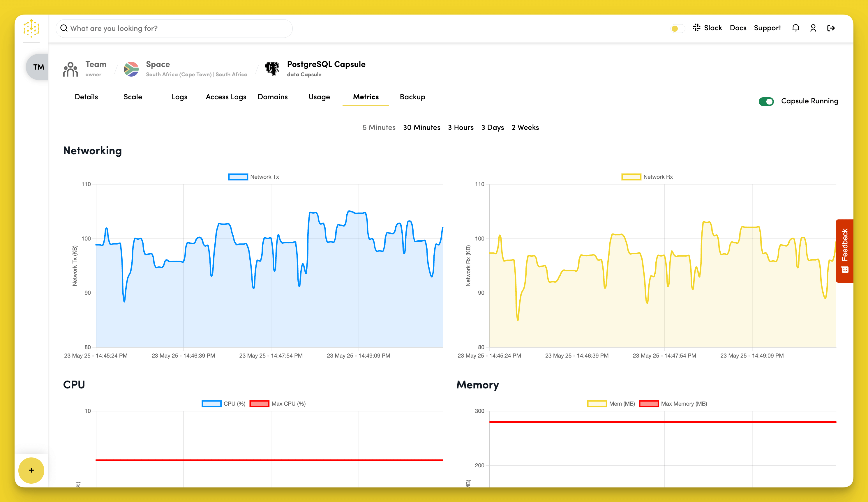
Task: Select the 3 Hours time range
Action: point(461,128)
